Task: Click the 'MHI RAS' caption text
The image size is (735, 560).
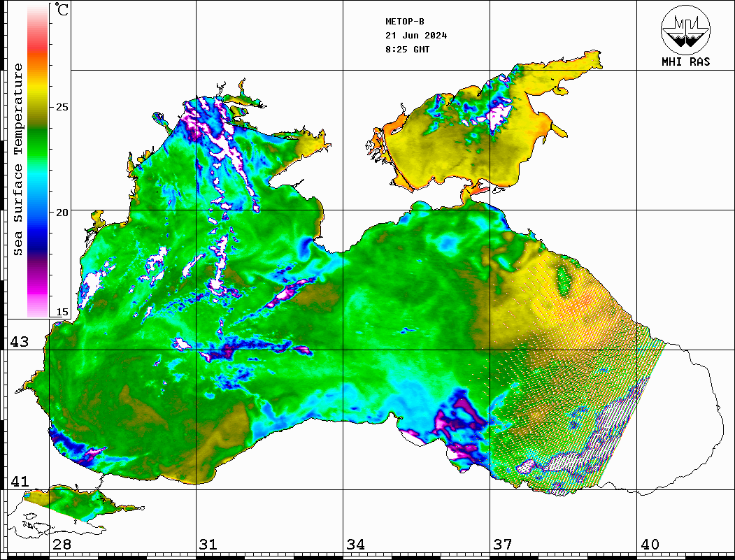Action: (686, 62)
